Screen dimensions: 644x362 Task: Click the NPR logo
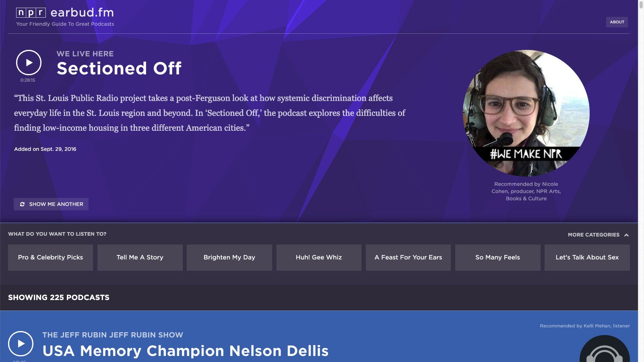pyautogui.click(x=31, y=13)
